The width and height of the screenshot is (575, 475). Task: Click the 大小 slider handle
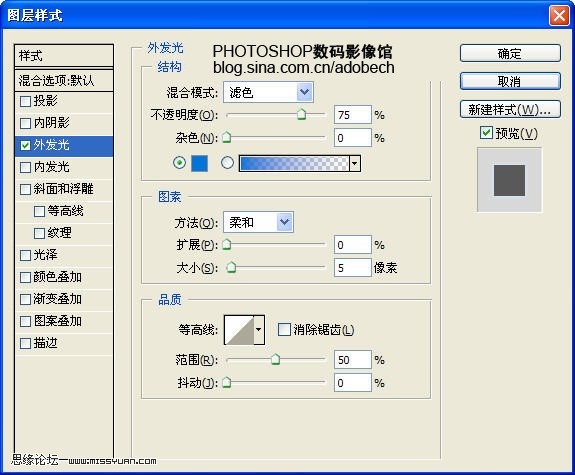[x=231, y=267]
